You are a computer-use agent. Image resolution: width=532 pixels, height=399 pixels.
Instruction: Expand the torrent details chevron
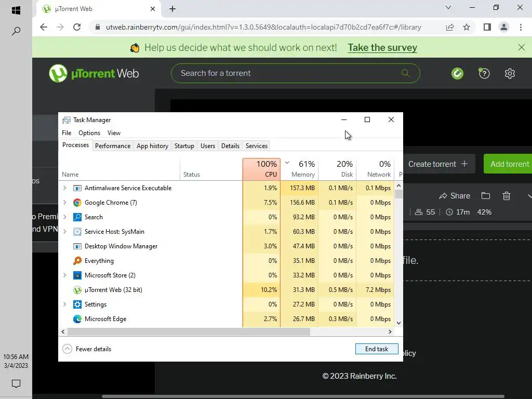[x=529, y=196]
